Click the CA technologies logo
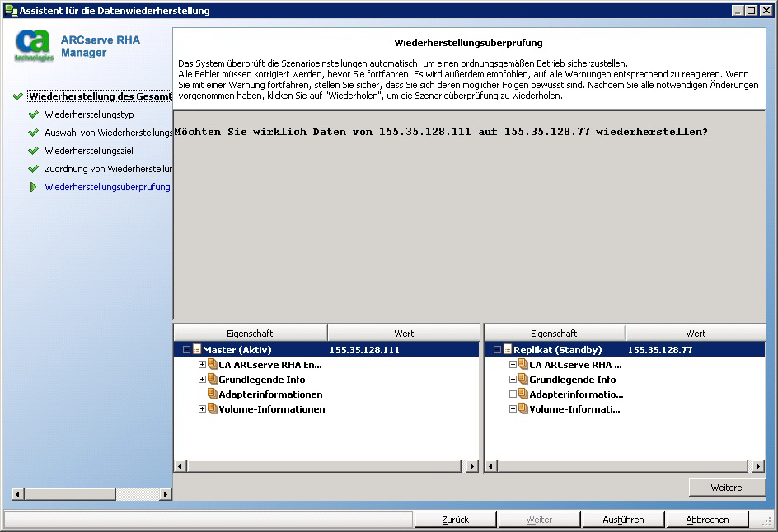The width and height of the screenshot is (778, 532). click(33, 45)
